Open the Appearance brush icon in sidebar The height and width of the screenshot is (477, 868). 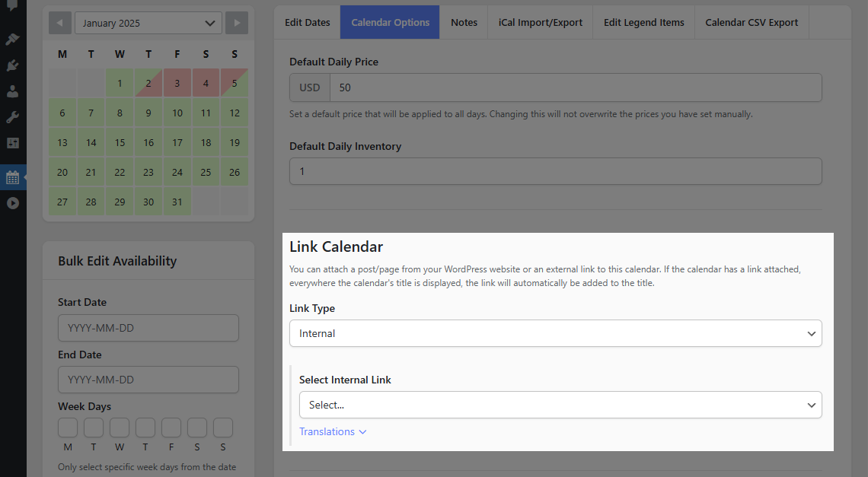coord(12,39)
